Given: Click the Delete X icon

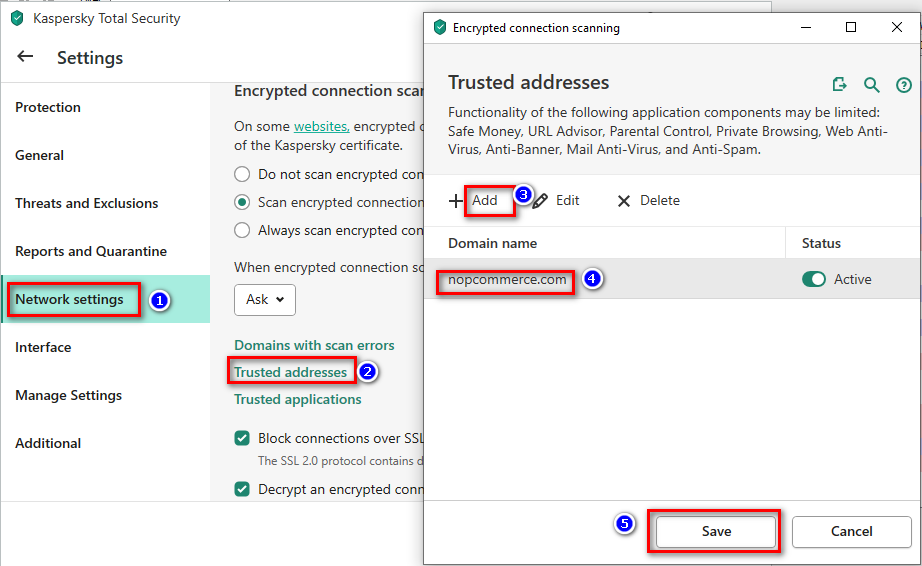Looking at the screenshot, I should coord(624,201).
